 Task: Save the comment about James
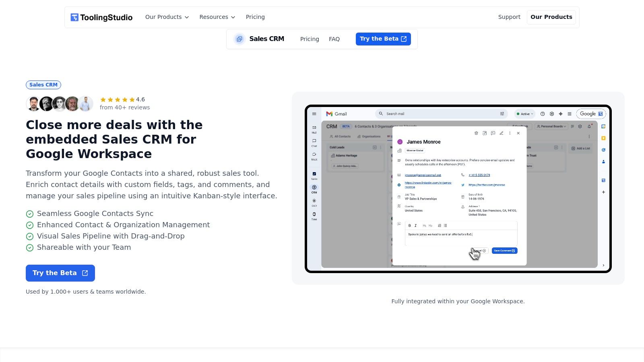504,251
